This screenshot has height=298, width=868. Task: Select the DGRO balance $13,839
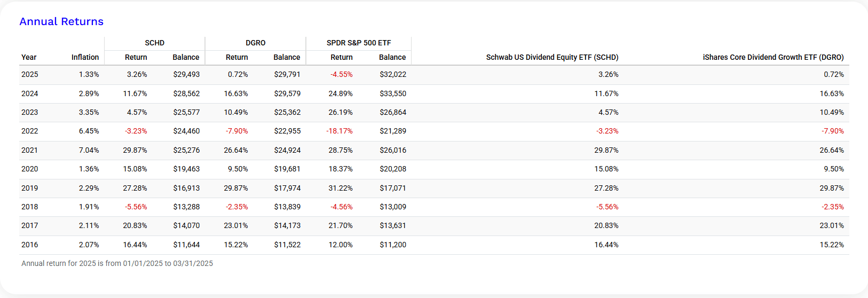point(287,207)
